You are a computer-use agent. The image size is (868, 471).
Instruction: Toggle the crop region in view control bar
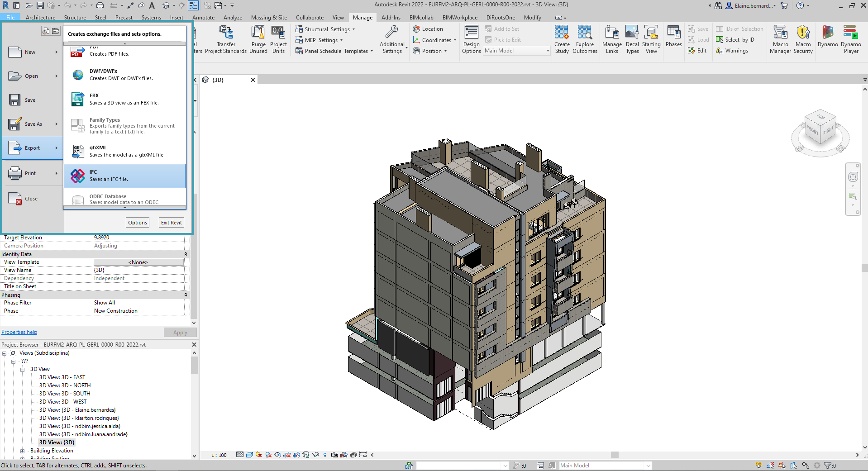click(x=287, y=455)
